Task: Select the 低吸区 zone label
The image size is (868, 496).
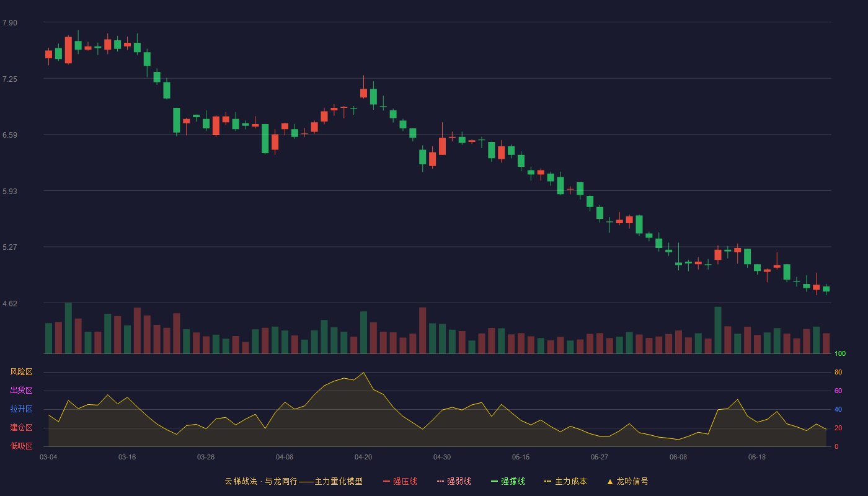Action: [21, 446]
